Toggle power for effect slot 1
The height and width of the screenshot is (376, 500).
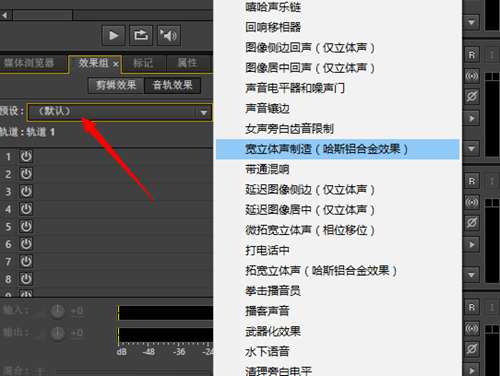(26, 156)
